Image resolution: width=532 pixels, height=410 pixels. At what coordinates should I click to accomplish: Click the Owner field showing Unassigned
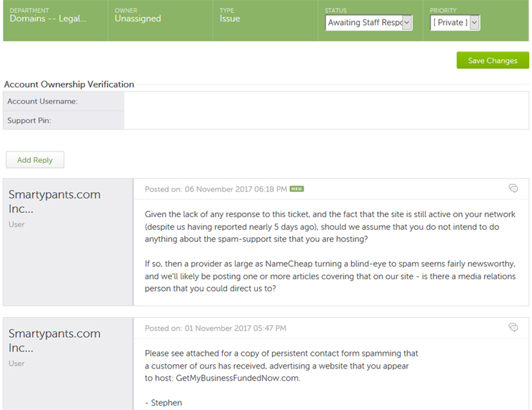pyautogui.click(x=139, y=19)
